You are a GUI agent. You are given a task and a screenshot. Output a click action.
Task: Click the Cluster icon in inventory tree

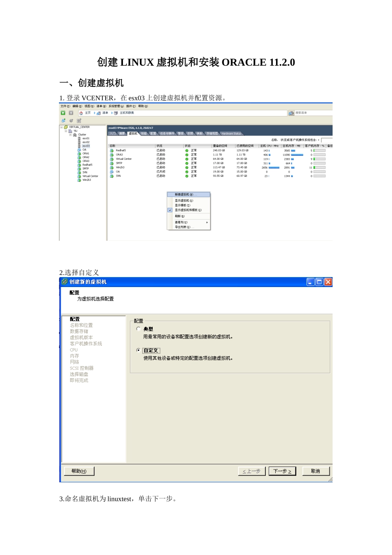click(75, 135)
